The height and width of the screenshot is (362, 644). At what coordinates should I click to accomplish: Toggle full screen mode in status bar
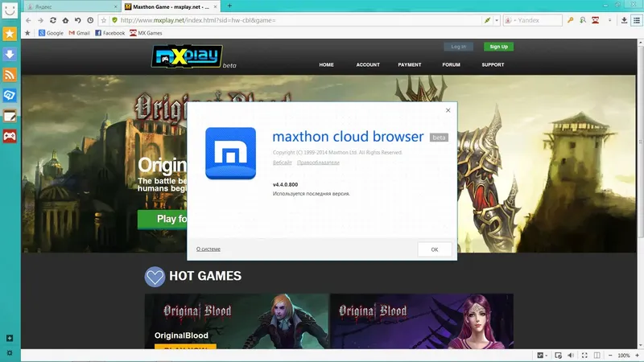point(584,356)
